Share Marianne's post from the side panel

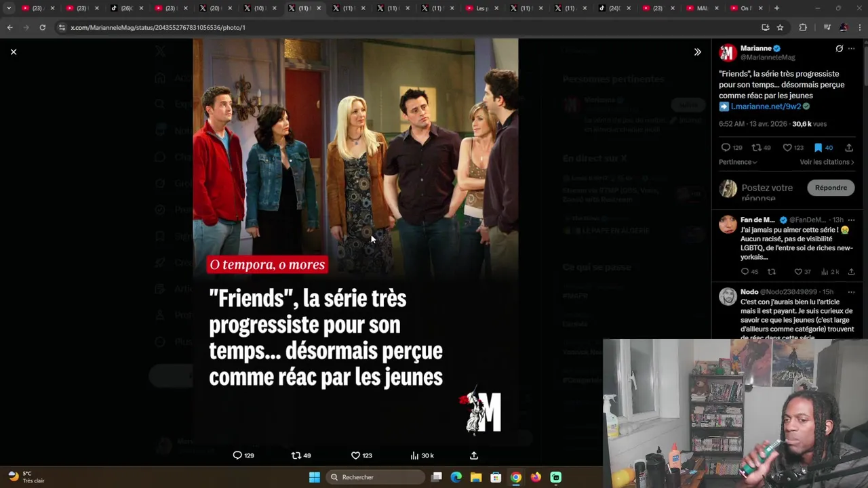pos(848,148)
